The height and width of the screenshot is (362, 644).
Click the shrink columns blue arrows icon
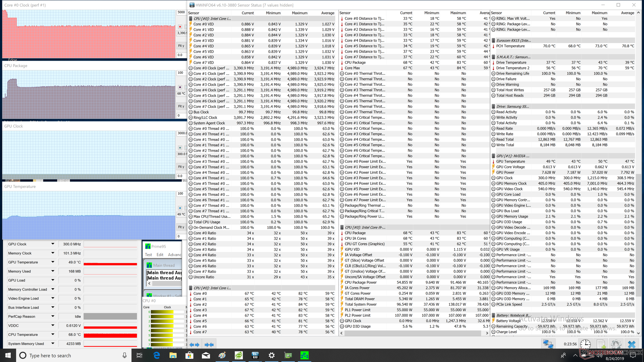click(x=209, y=345)
